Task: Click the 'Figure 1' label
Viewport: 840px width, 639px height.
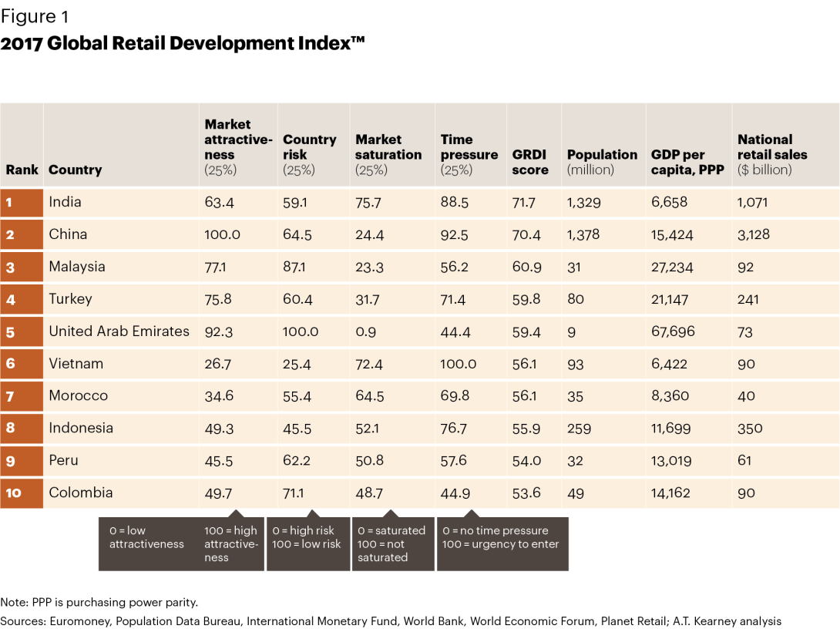Action: click(x=35, y=17)
